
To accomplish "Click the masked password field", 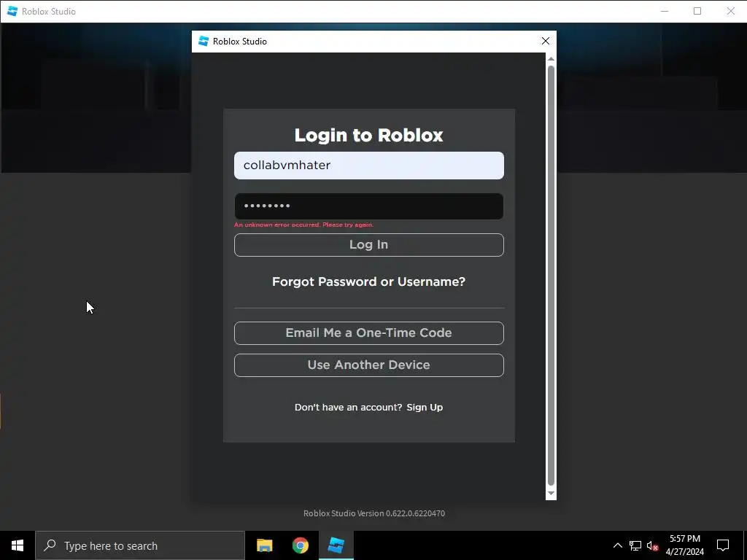I will click(368, 206).
